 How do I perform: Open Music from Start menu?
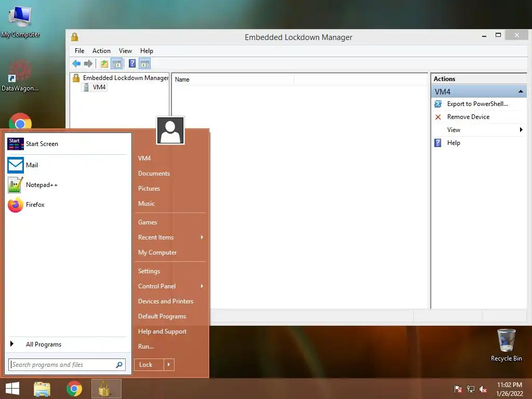(146, 204)
